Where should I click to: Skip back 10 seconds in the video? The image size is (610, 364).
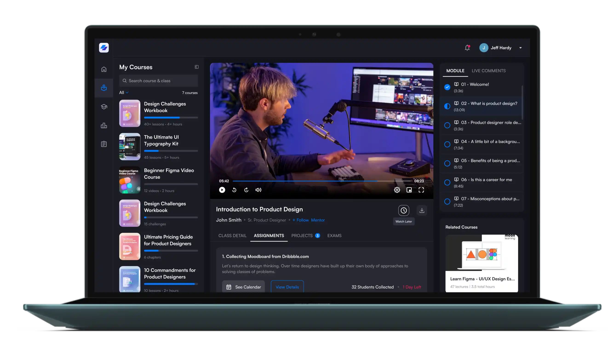[x=234, y=190]
